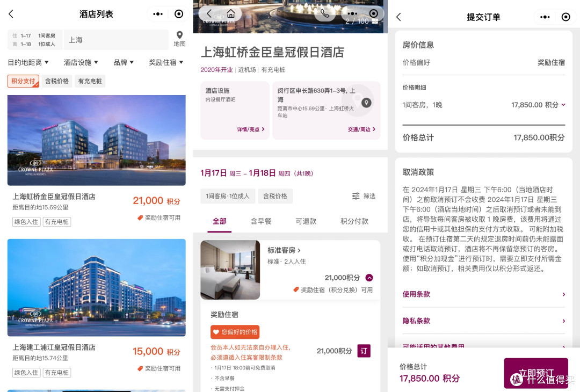Screen dimensions: 580x392
Task: Expand the 使用条款 row
Action: [x=484, y=294]
